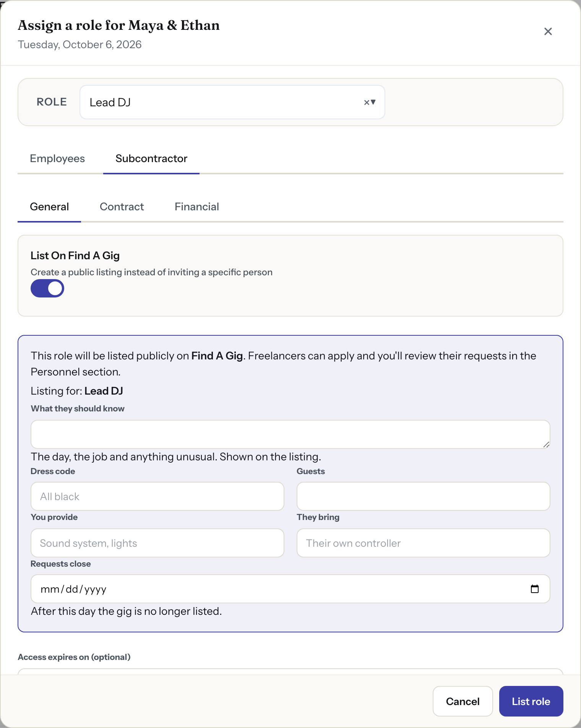Switch to the Employees tab
Image resolution: width=581 pixels, height=728 pixels.
coord(57,158)
